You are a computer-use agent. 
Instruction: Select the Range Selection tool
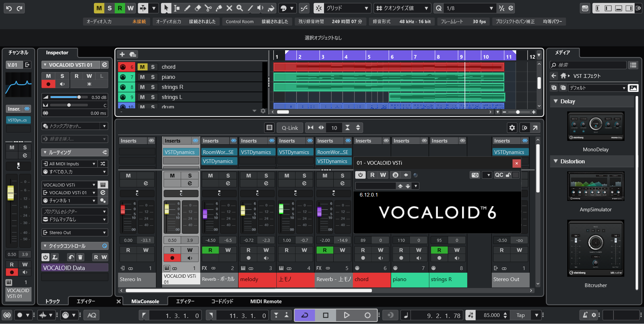[x=176, y=8]
